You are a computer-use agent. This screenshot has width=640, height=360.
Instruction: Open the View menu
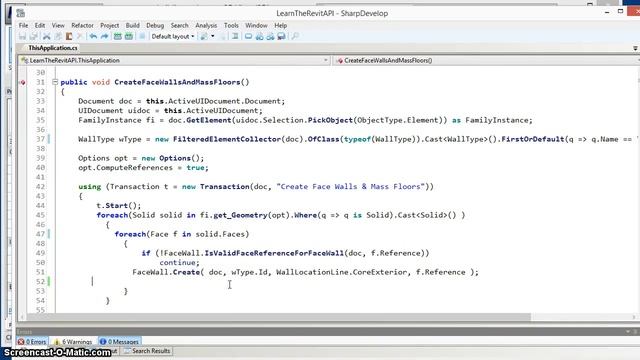tap(58, 25)
